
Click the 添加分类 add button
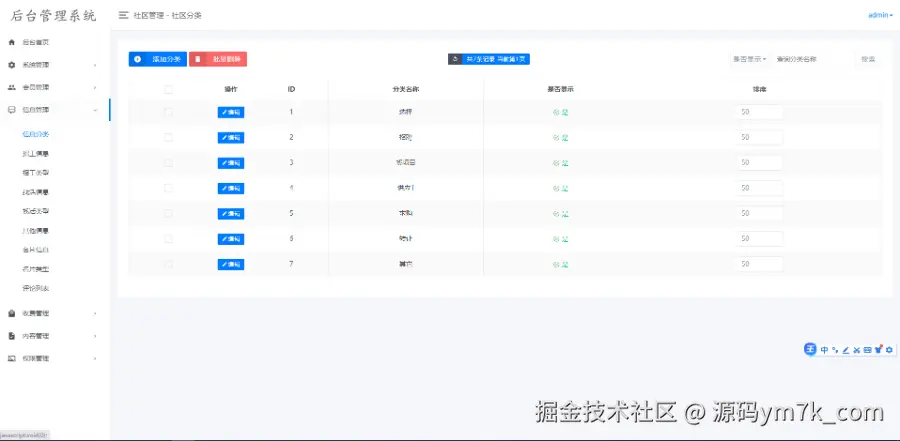click(x=157, y=59)
